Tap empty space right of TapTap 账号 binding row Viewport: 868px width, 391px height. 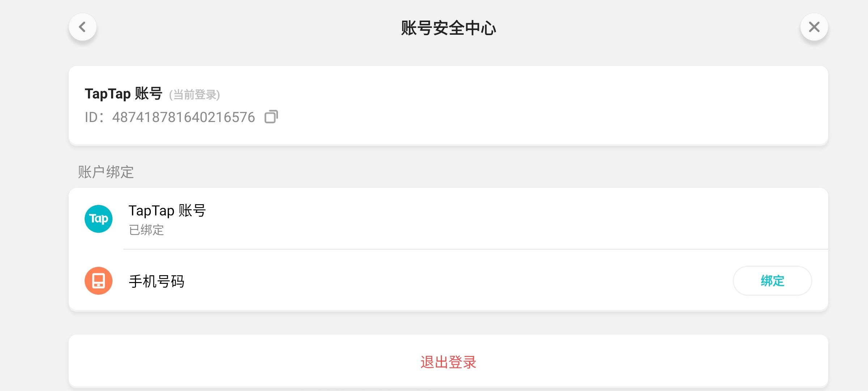[x=506, y=219]
